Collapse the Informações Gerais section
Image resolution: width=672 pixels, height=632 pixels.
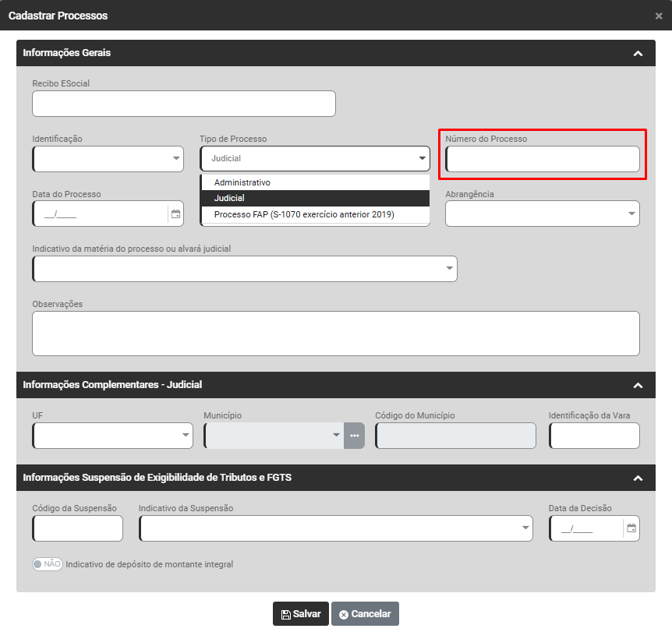point(638,54)
